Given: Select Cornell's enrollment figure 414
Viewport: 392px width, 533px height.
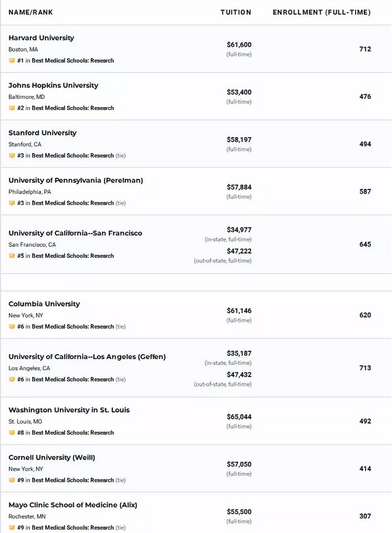Looking at the screenshot, I should 365,469.
